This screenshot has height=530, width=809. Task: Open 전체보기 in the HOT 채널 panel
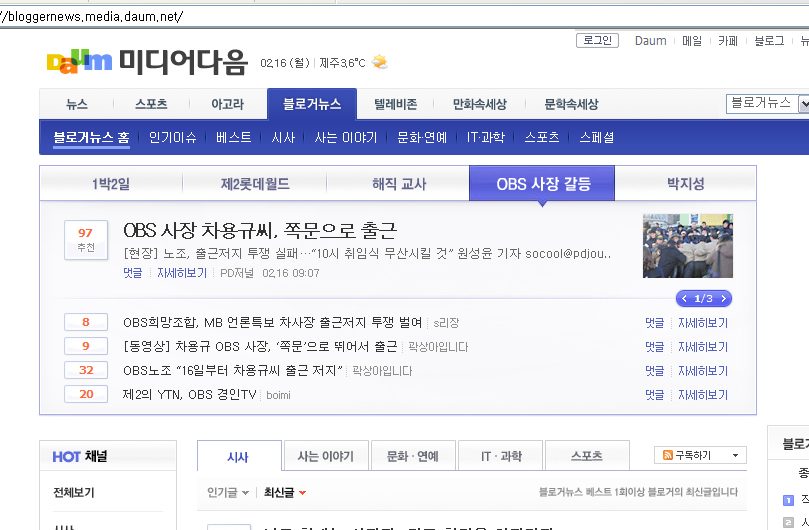[x=74, y=493]
